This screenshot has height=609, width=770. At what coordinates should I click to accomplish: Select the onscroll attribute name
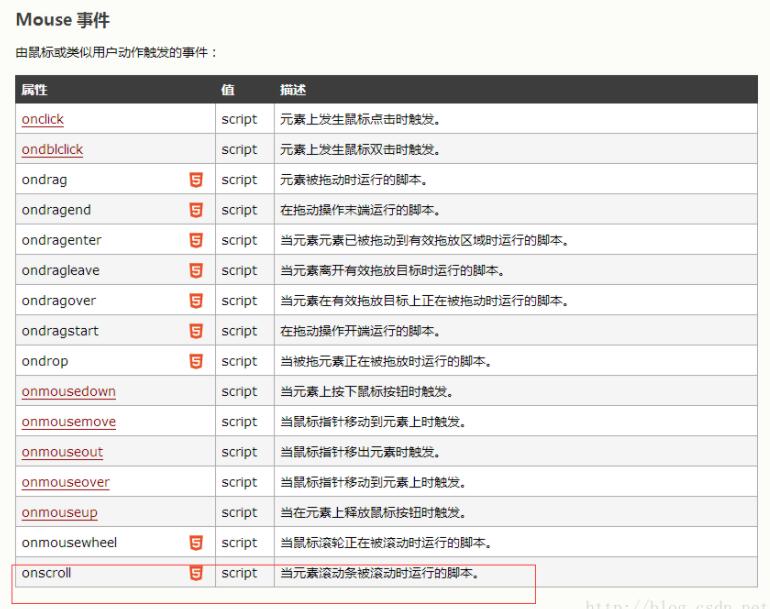tap(46, 573)
